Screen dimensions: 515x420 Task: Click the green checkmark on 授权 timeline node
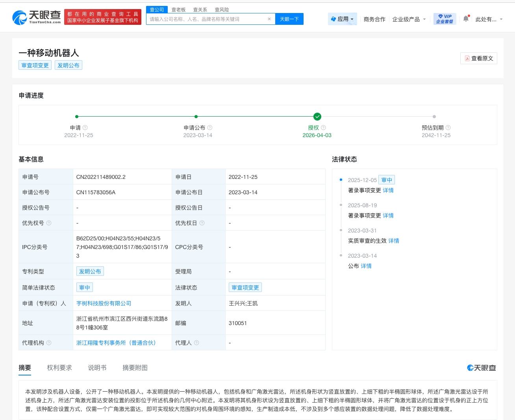pyautogui.click(x=317, y=117)
